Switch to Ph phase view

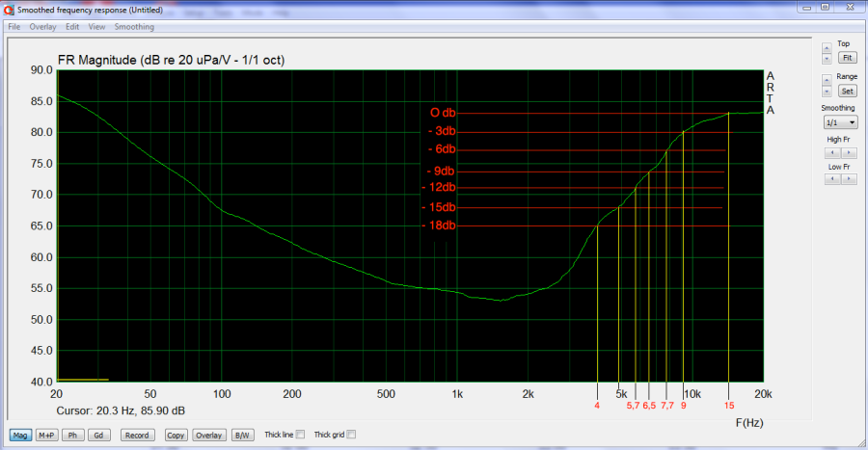tap(72, 436)
